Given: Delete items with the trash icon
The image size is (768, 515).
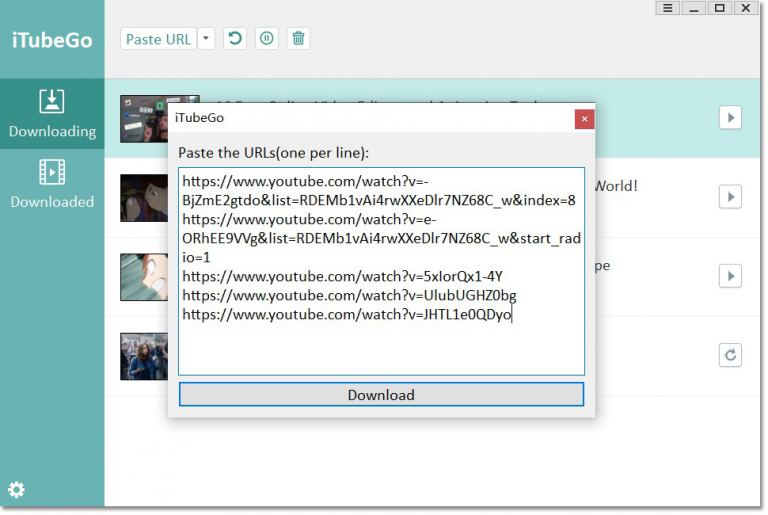Looking at the screenshot, I should point(298,38).
